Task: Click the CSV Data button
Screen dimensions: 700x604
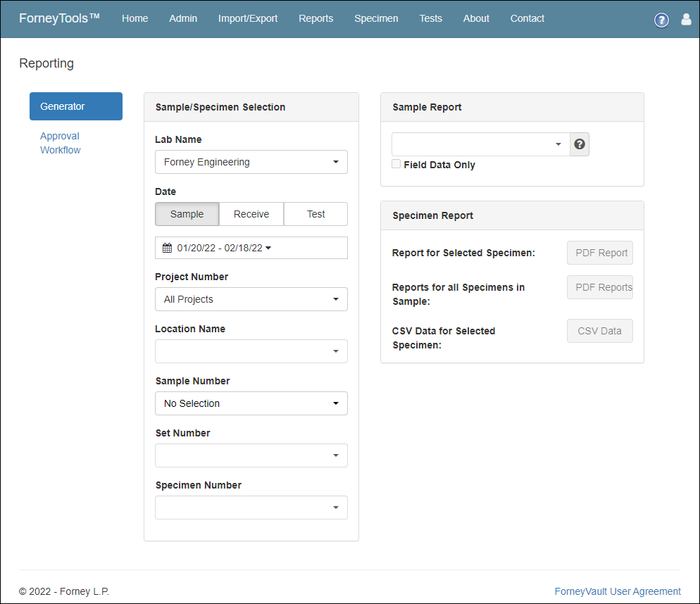Action: 600,331
